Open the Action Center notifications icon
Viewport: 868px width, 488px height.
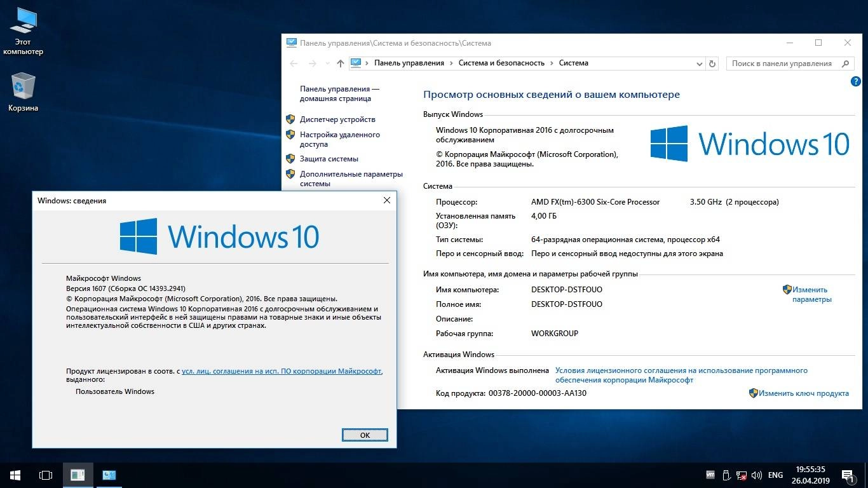(847, 475)
